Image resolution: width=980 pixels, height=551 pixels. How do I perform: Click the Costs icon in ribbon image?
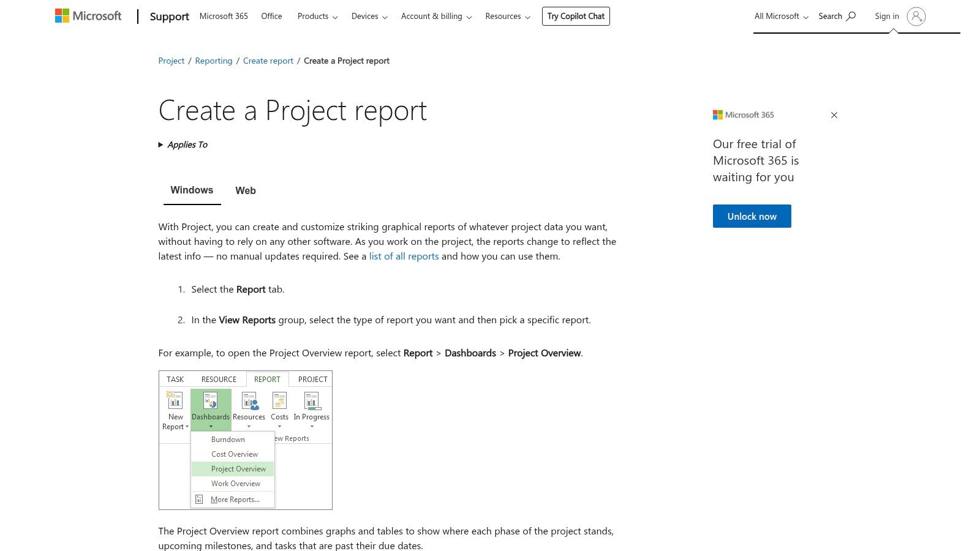pyautogui.click(x=279, y=401)
